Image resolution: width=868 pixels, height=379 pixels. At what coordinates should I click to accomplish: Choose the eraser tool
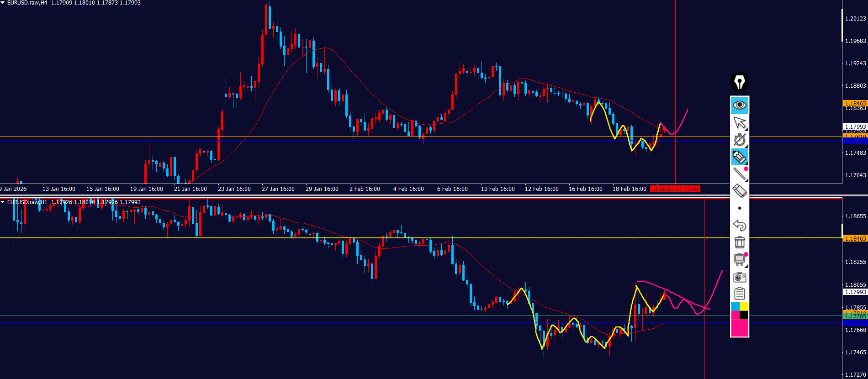click(739, 191)
